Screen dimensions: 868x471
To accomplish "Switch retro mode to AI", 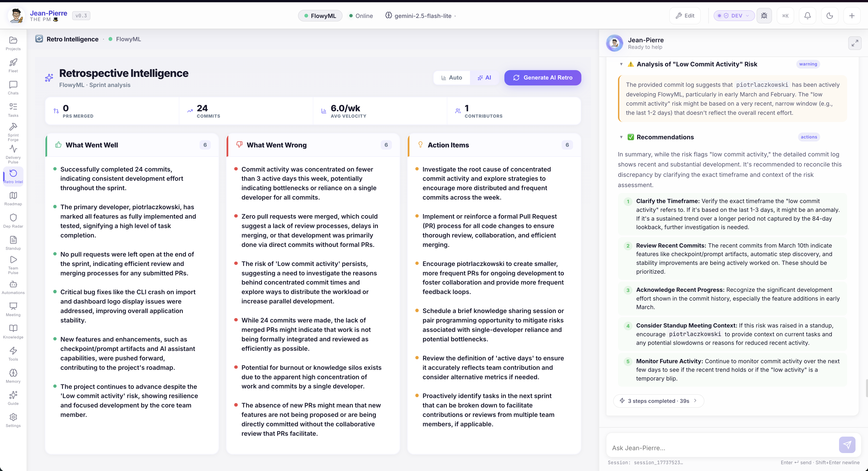I will 484,77.
